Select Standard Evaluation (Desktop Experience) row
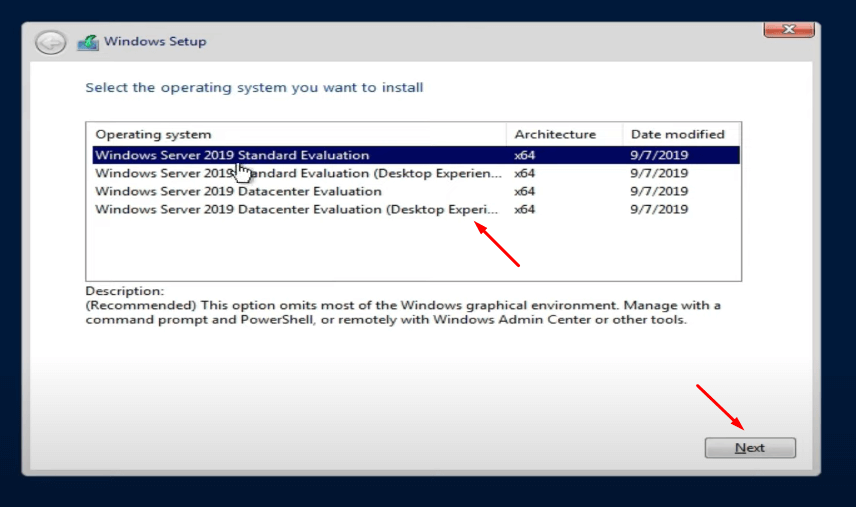 tap(416, 173)
